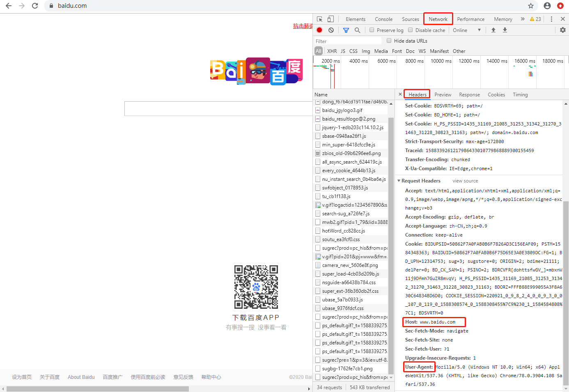This screenshot has width=569, height=392.
Task: Open network search magnifier icon
Action: (x=358, y=30)
